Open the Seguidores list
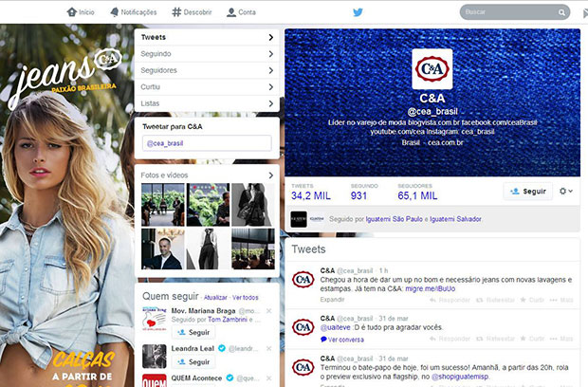Viewport: 588px width, 387px height. pyautogui.click(x=207, y=70)
